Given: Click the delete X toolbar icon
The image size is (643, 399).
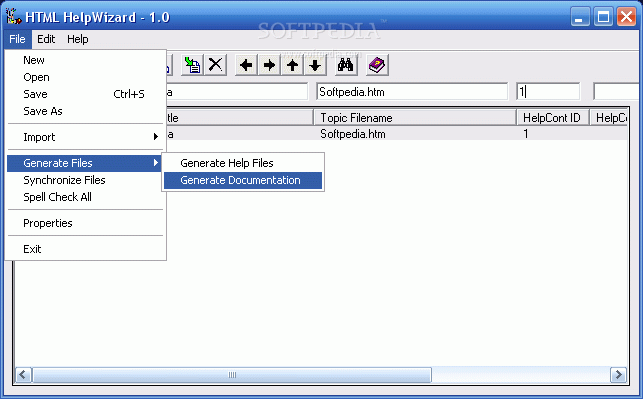Looking at the screenshot, I should click(x=215, y=65).
